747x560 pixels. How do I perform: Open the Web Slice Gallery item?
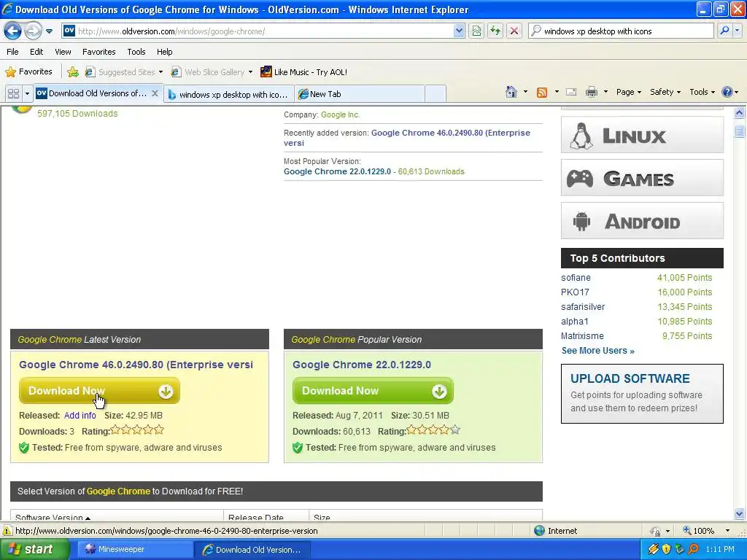212,72
